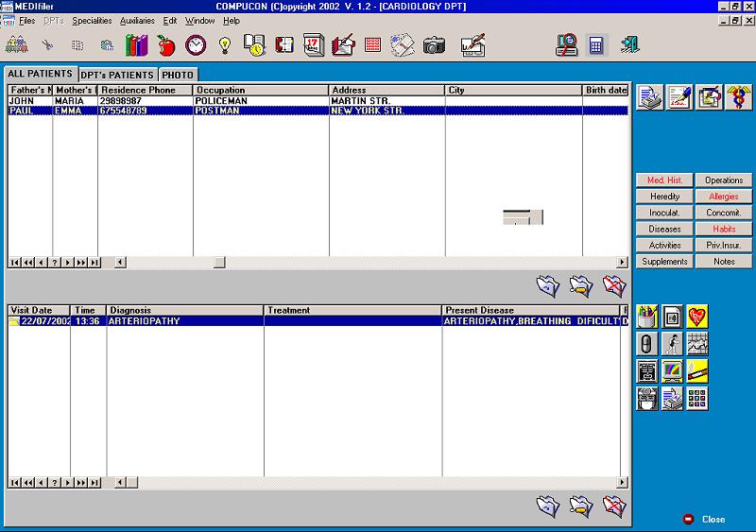Open the calculator toolbar icon
The height and width of the screenshot is (532, 756).
pyautogui.click(x=596, y=45)
